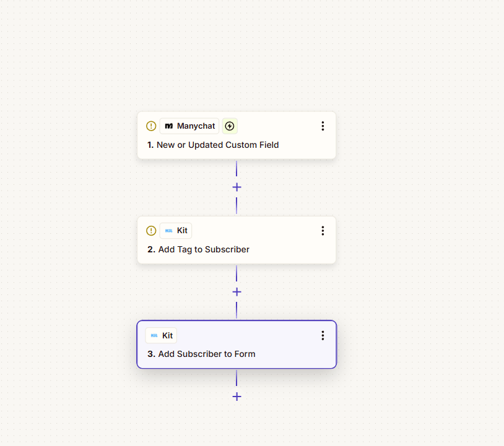The height and width of the screenshot is (446, 504).
Task: Add a step after Add Subscriber to Form
Action: 237,397
